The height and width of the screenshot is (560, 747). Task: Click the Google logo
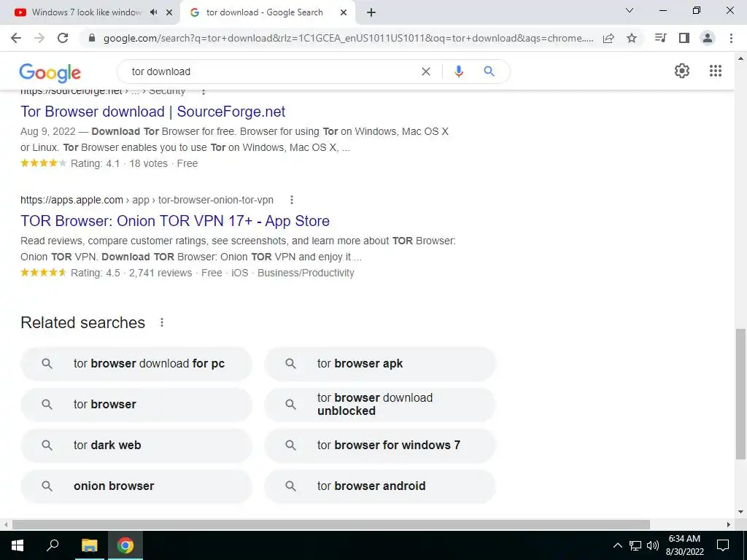pos(50,72)
